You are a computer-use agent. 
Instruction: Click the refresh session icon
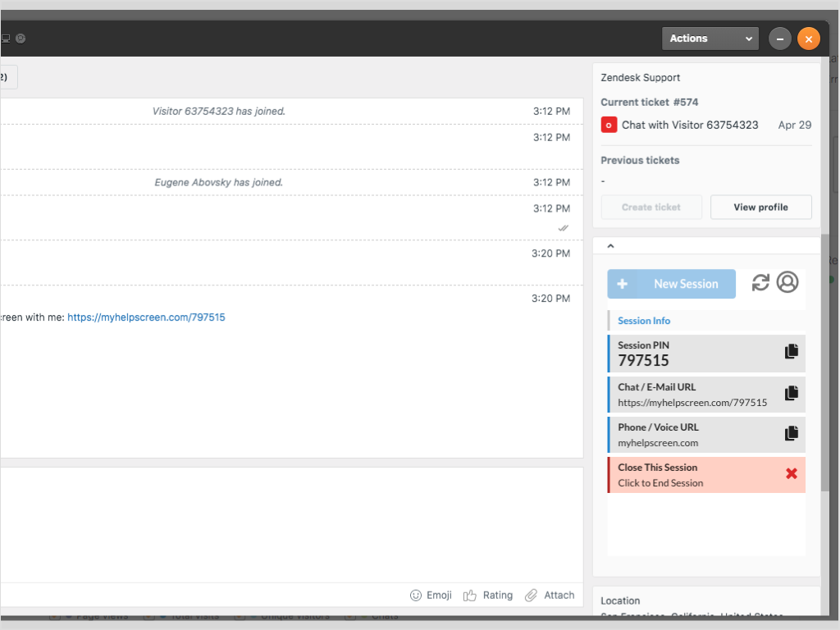(x=760, y=282)
